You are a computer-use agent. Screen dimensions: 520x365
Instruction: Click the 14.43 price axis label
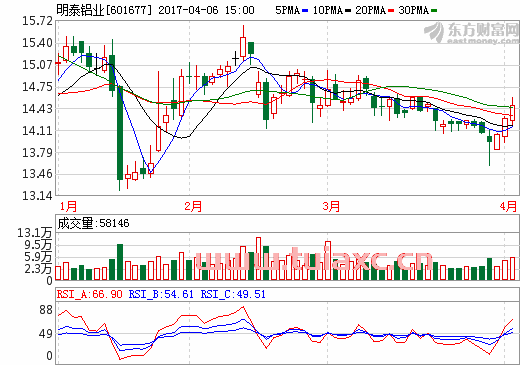37,109
